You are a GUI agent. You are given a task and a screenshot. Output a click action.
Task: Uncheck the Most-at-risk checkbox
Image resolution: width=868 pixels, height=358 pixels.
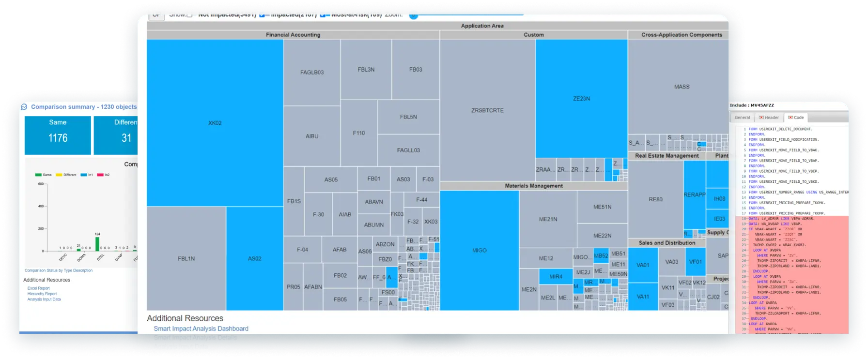pos(323,15)
